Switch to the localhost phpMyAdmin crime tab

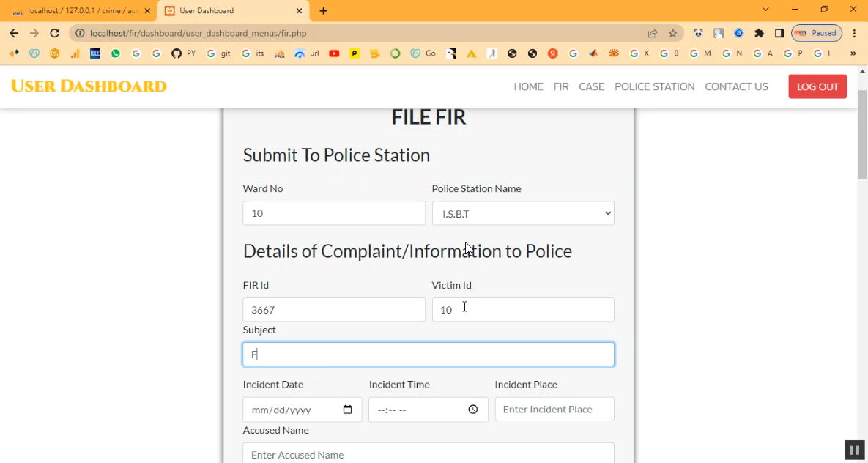81,11
